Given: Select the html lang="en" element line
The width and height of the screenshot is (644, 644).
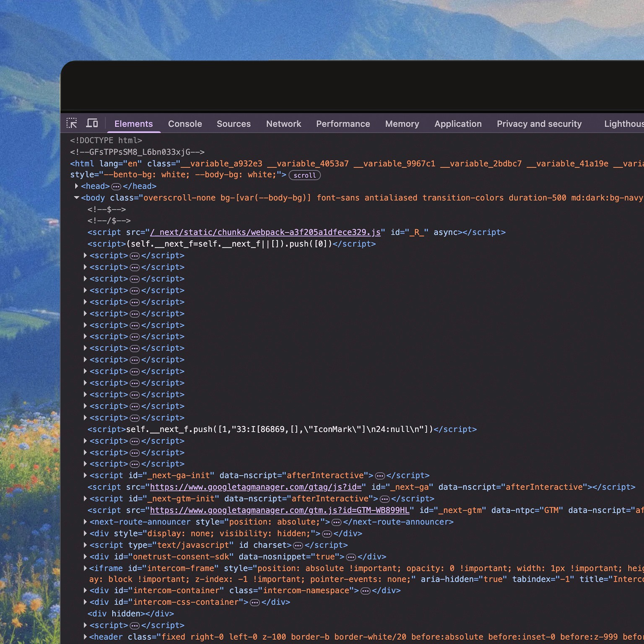Looking at the screenshot, I should [357, 164].
